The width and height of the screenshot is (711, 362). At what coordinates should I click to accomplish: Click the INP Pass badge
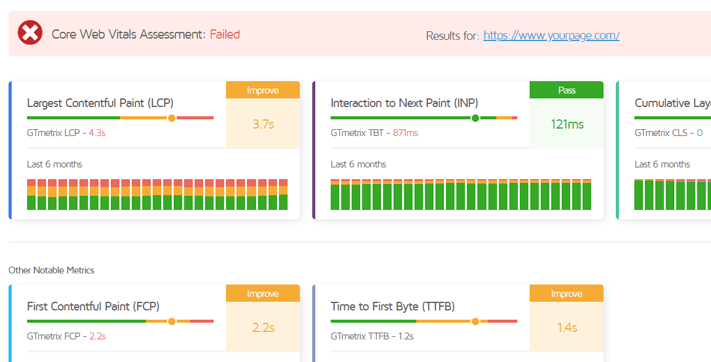[566, 90]
